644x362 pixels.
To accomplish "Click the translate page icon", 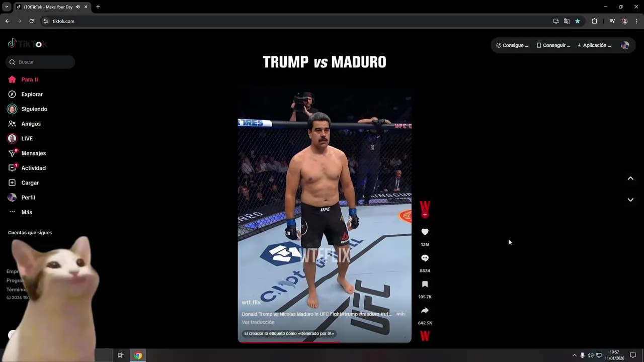I will click(567, 21).
